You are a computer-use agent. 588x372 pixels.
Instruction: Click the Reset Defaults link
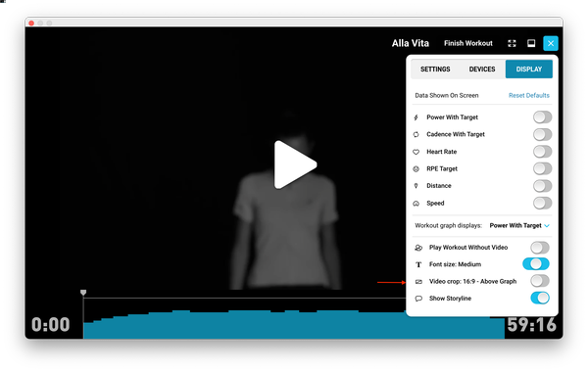click(x=529, y=96)
